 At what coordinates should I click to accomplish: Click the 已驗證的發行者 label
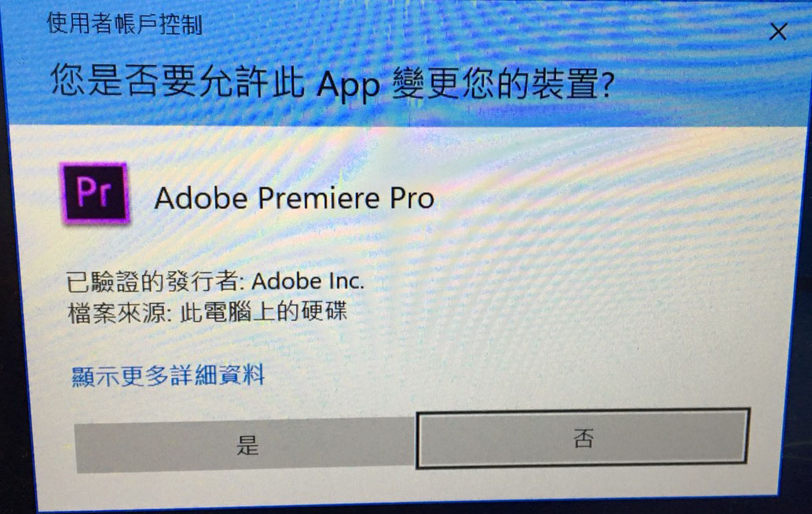coord(155,281)
